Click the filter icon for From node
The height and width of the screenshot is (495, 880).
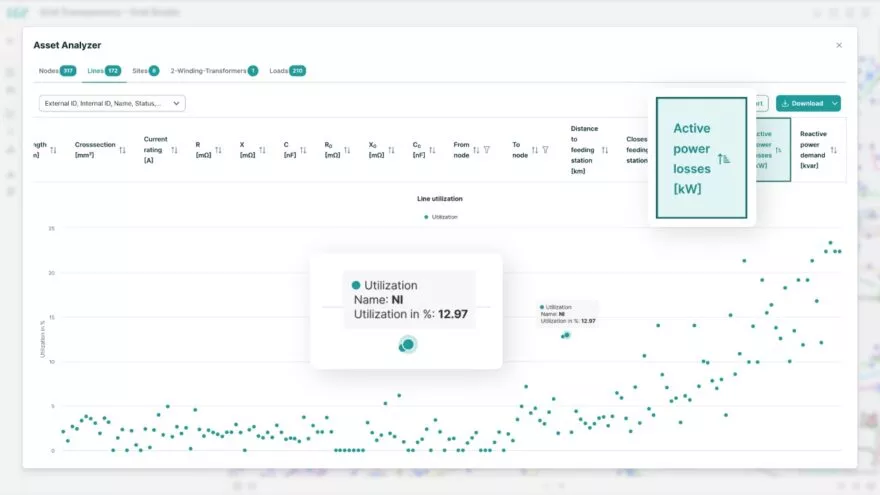click(x=487, y=150)
